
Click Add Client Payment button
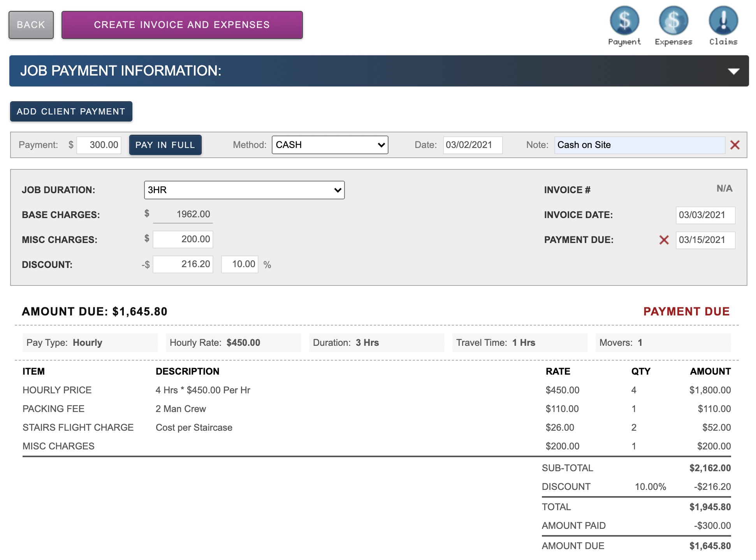(x=71, y=111)
